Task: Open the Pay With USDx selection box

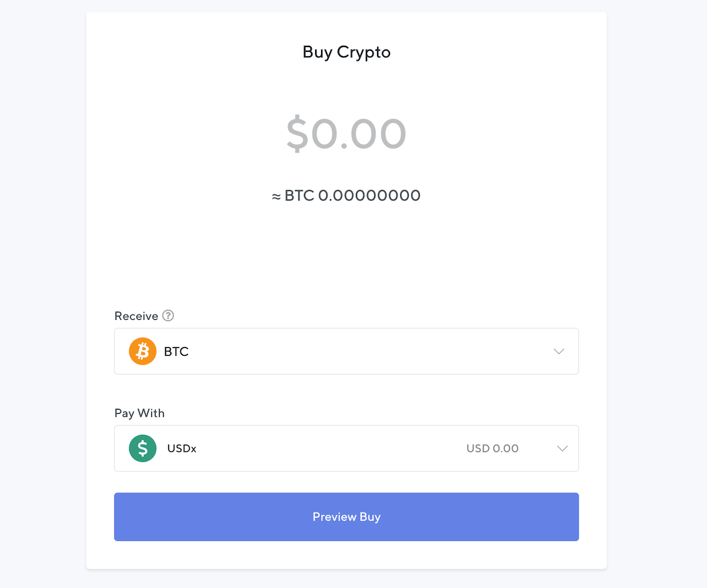Action: [x=346, y=448]
